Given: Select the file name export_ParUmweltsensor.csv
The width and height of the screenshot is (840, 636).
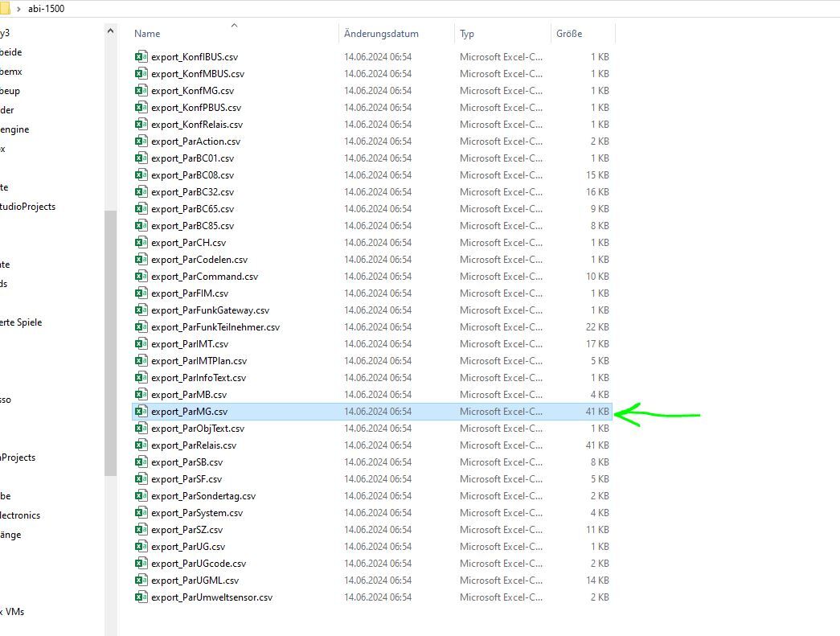Looking at the screenshot, I should coord(211,597).
